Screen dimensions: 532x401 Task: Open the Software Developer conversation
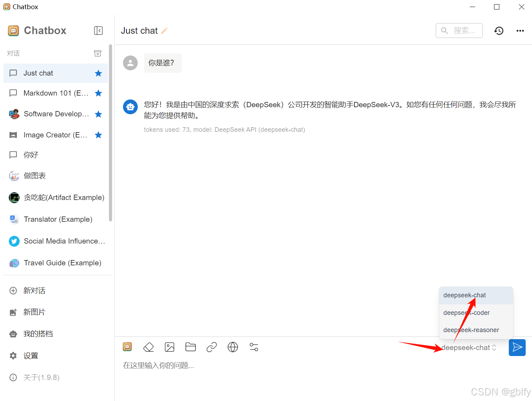(x=56, y=114)
